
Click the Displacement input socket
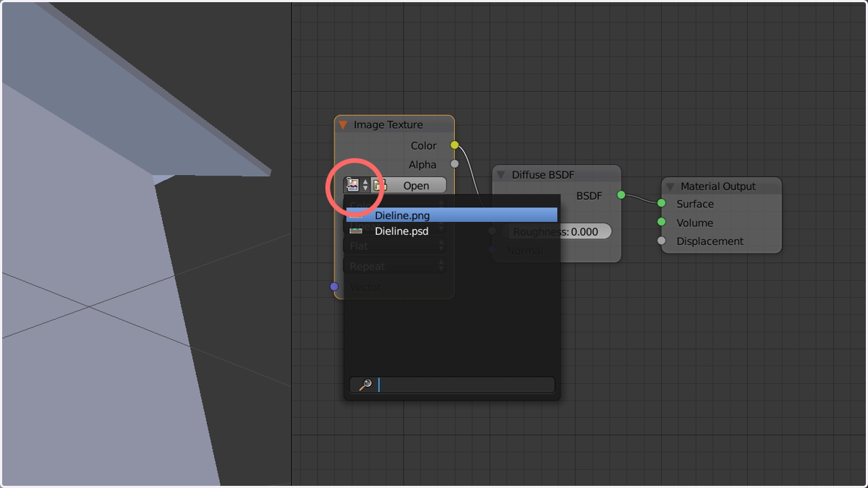click(661, 241)
